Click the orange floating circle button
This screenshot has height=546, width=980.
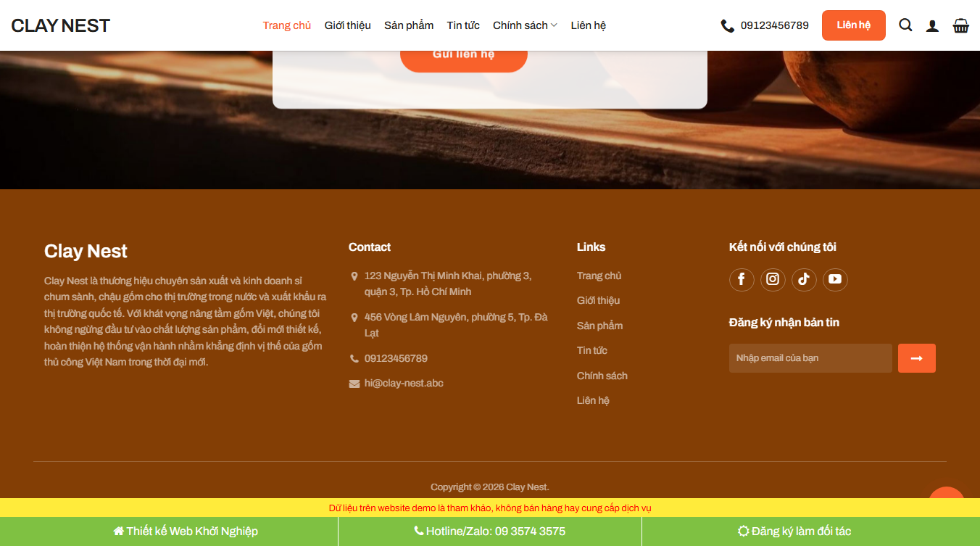pos(947,494)
